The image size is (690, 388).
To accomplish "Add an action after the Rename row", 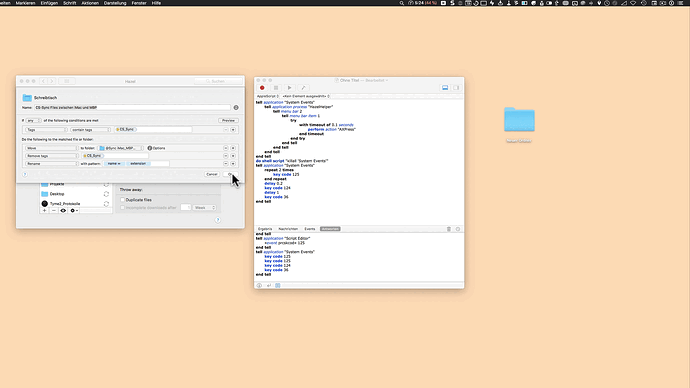I will coord(233,164).
